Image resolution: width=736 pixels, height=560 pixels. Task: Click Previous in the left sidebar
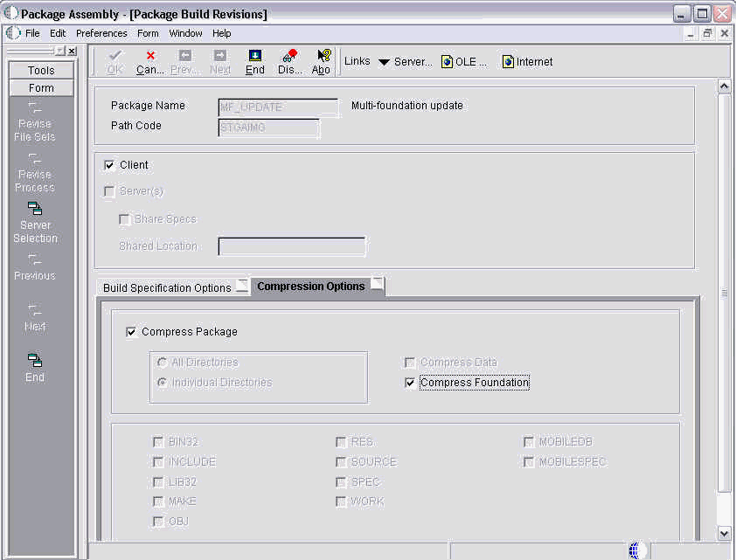click(x=35, y=267)
